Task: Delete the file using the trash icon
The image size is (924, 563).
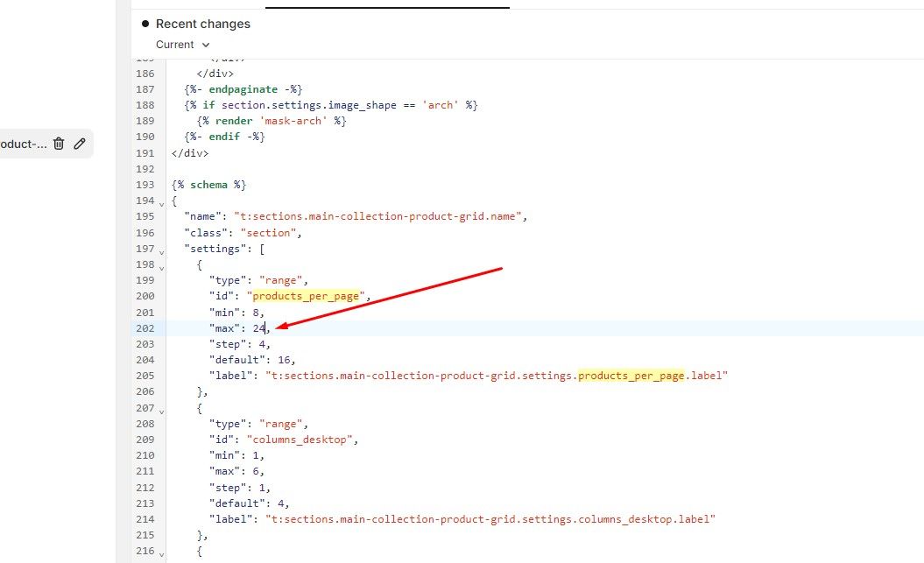Action: (x=59, y=144)
